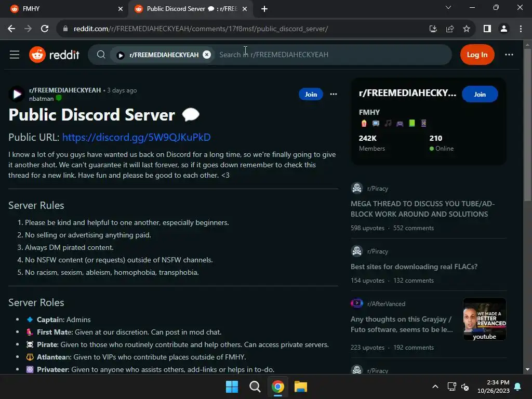View site information lock icon
This screenshot has width=532, height=399.
(65, 29)
